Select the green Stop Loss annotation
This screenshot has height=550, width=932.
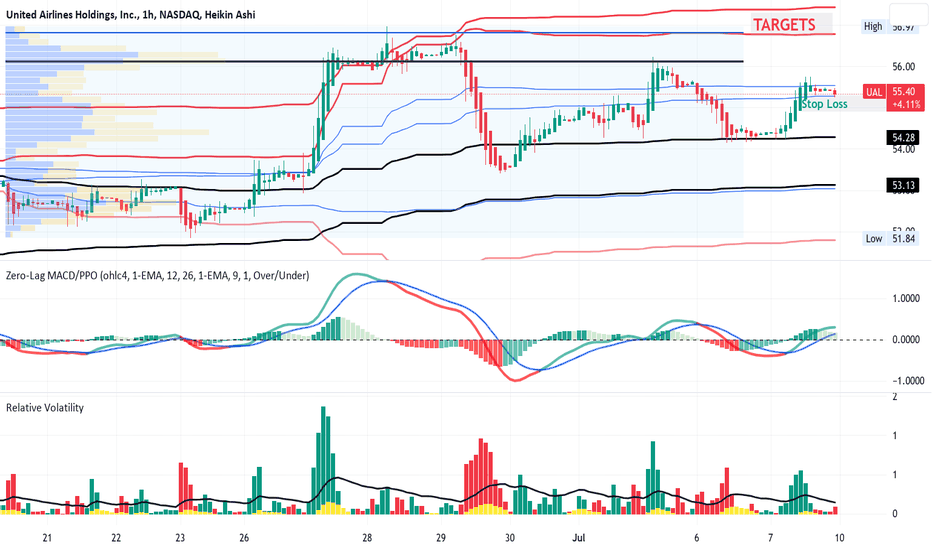(824, 105)
